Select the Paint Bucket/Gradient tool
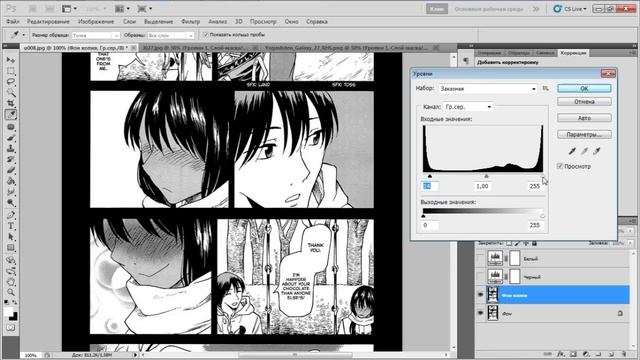This screenshot has height=360, width=640. click(11, 181)
